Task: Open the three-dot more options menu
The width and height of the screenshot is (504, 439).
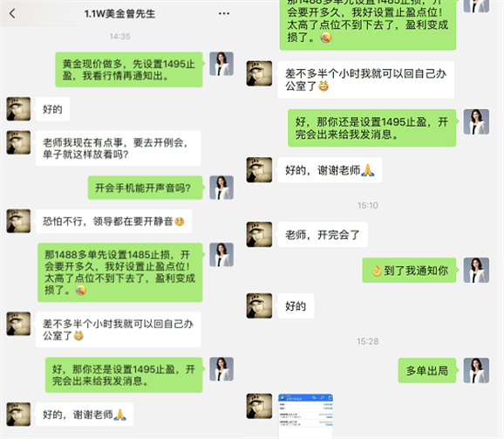Action: click(x=224, y=13)
